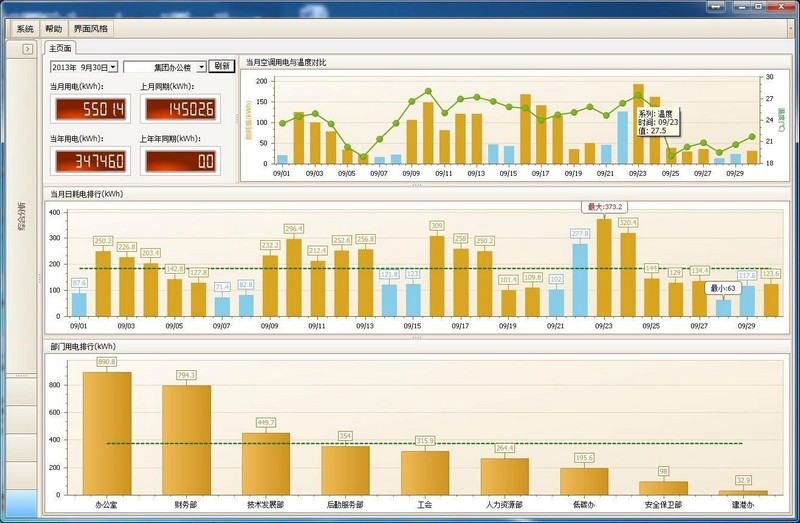Click the 09/23 temperature point on line chart
Viewport: 800px width, 523px height.
click(639, 96)
